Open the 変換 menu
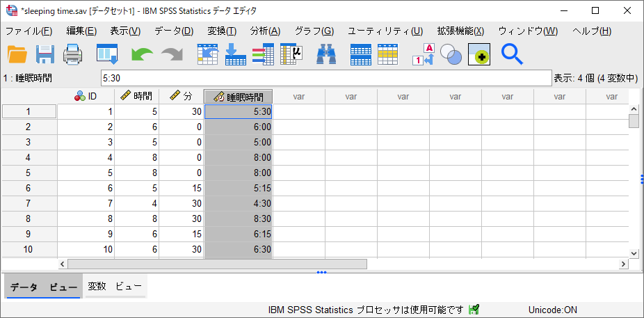 (x=222, y=31)
